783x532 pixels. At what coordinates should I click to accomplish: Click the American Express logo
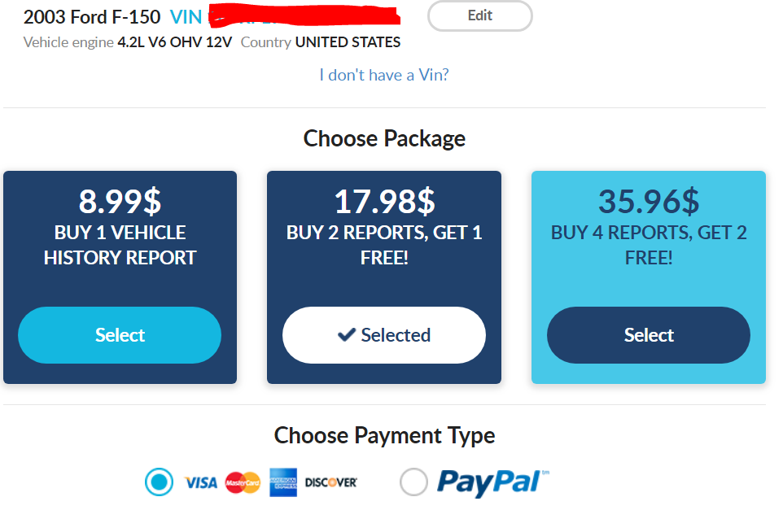tap(283, 482)
